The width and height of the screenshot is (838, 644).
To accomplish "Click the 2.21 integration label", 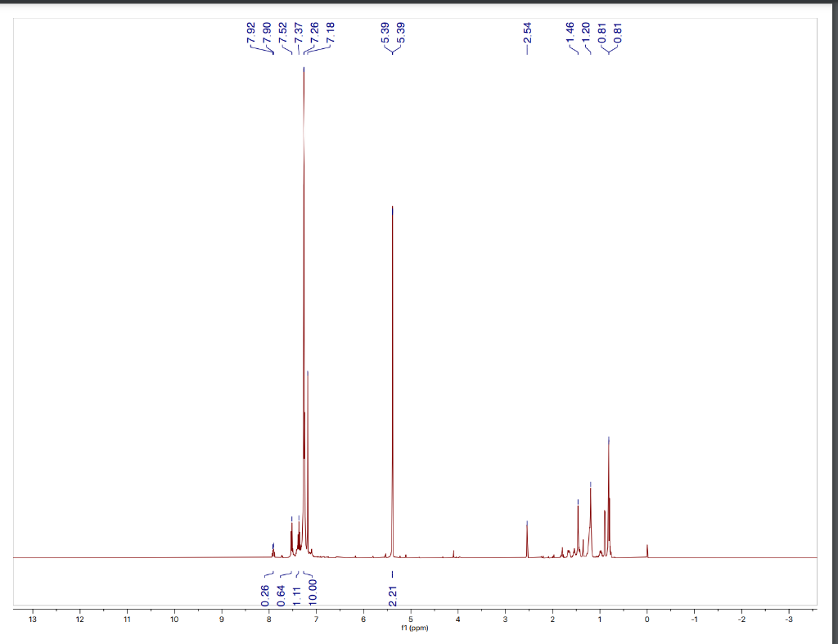I will tap(394, 593).
